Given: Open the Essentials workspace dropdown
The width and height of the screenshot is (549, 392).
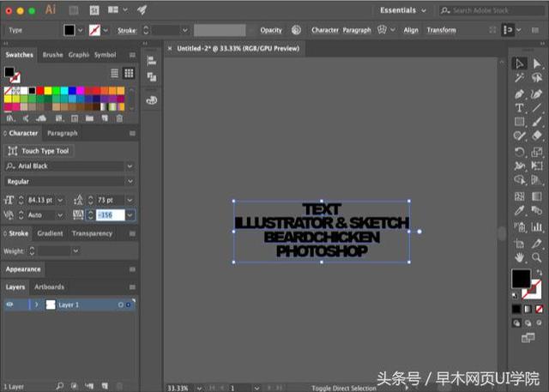Looking at the screenshot, I should [403, 10].
